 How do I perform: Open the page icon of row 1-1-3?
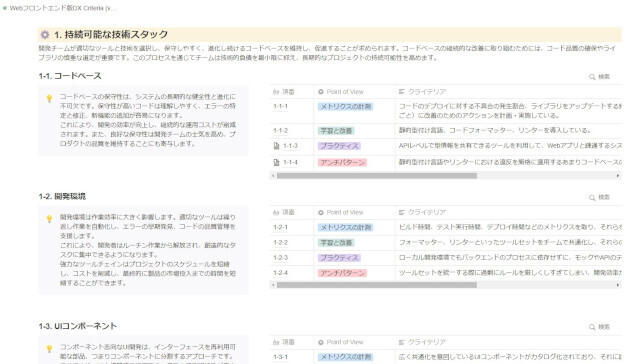click(276, 146)
